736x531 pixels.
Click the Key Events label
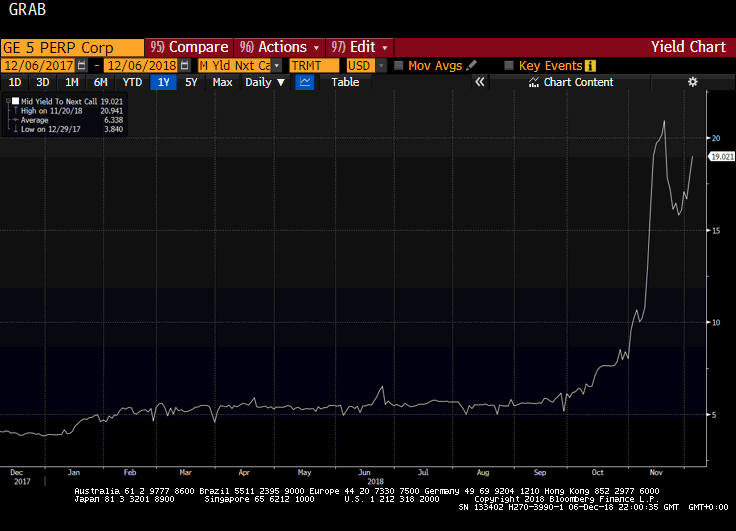pyautogui.click(x=550, y=66)
